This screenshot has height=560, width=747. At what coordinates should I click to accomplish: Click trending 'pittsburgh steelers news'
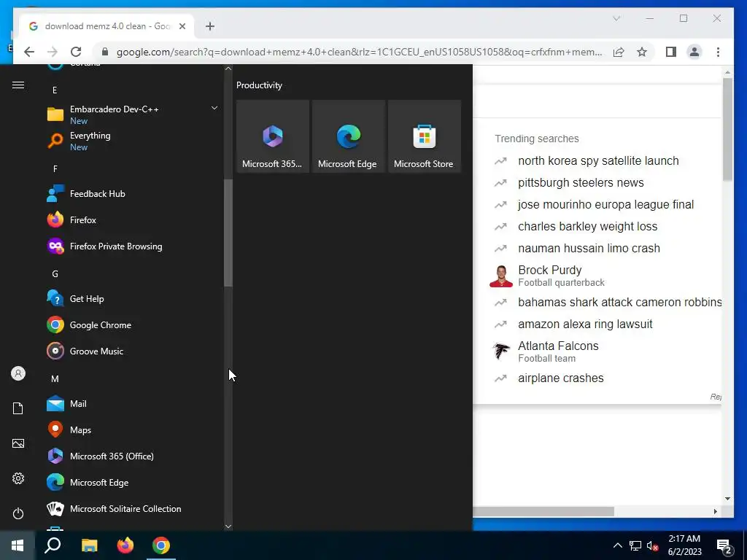581,183
